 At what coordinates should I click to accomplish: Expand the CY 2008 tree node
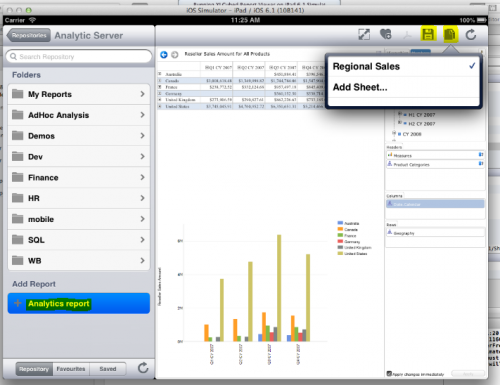point(394,134)
